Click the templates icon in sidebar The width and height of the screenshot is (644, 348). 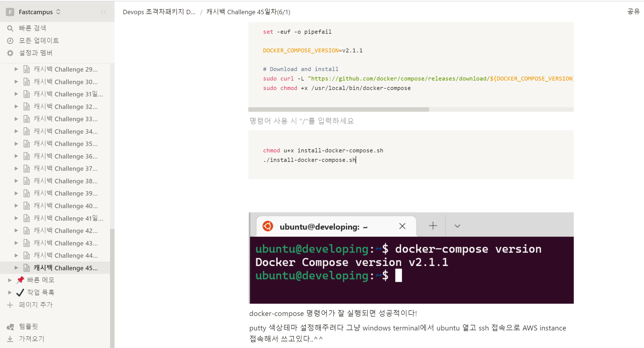click(x=10, y=327)
